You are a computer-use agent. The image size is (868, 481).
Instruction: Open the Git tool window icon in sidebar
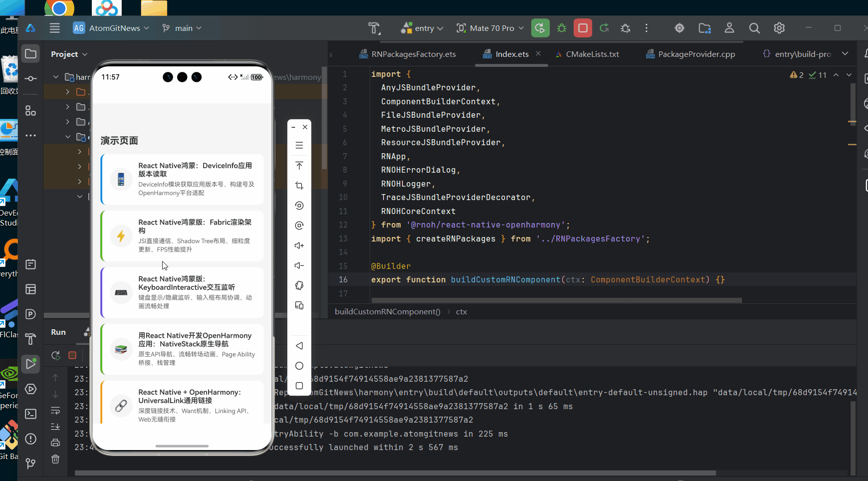click(30, 464)
